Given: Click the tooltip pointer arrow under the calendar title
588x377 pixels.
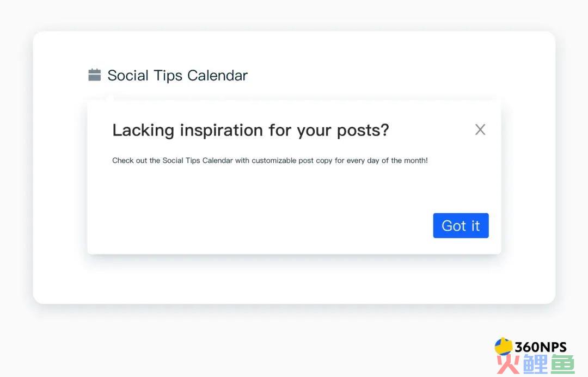Looking at the screenshot, I should pyautogui.click(x=109, y=97).
